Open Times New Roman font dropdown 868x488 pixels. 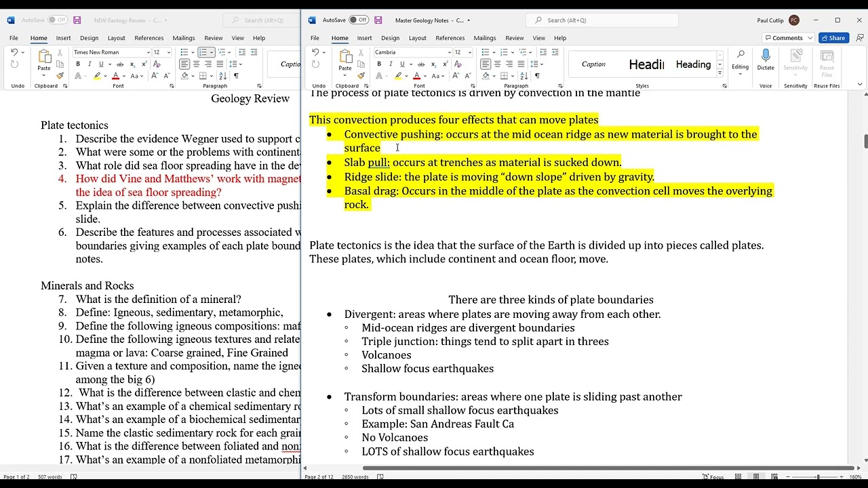click(149, 52)
